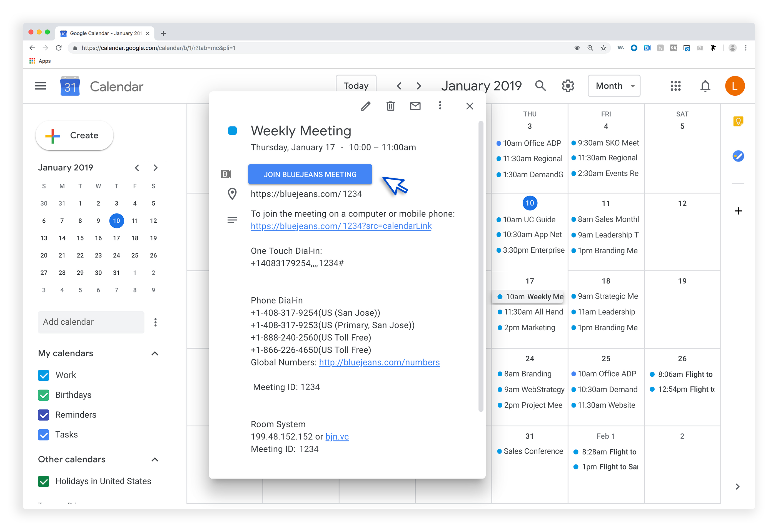The width and height of the screenshot is (778, 532).
Task: Uncheck the Work calendar
Action: click(44, 375)
